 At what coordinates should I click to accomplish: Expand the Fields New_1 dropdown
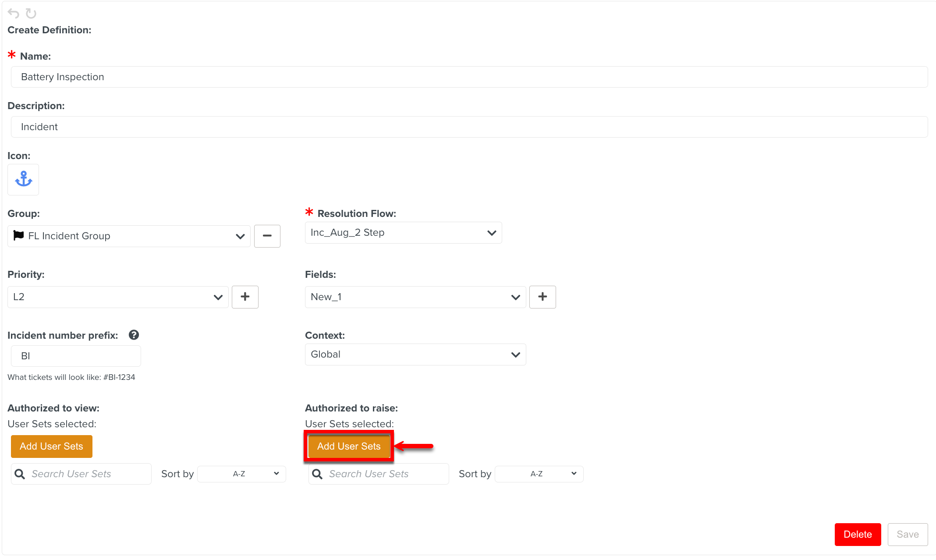click(415, 297)
